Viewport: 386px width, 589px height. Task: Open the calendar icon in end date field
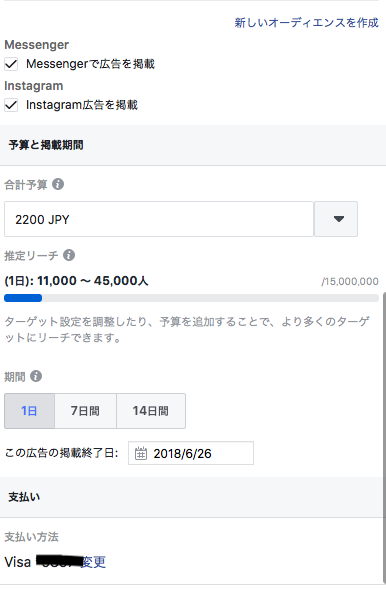coord(141,453)
